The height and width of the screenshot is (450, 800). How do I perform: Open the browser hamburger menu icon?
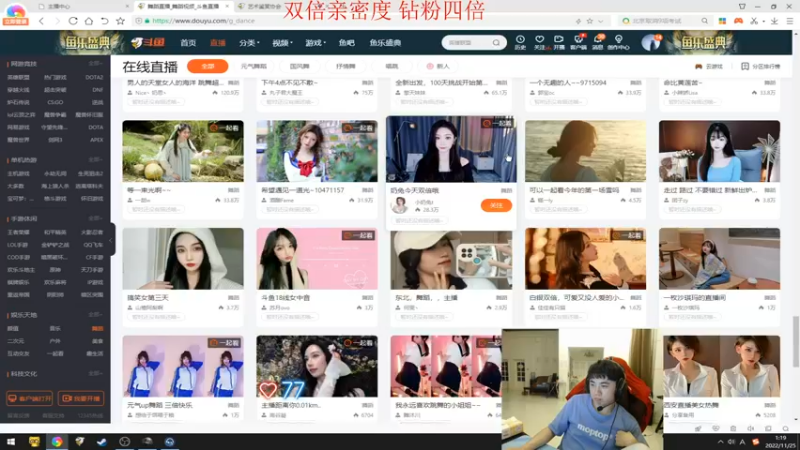[x=790, y=21]
